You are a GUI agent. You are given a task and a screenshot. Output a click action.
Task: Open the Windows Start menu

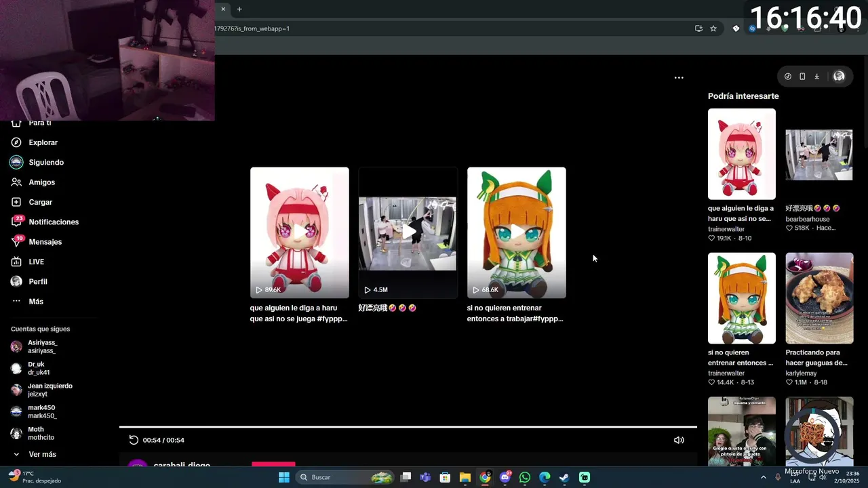[x=283, y=477]
